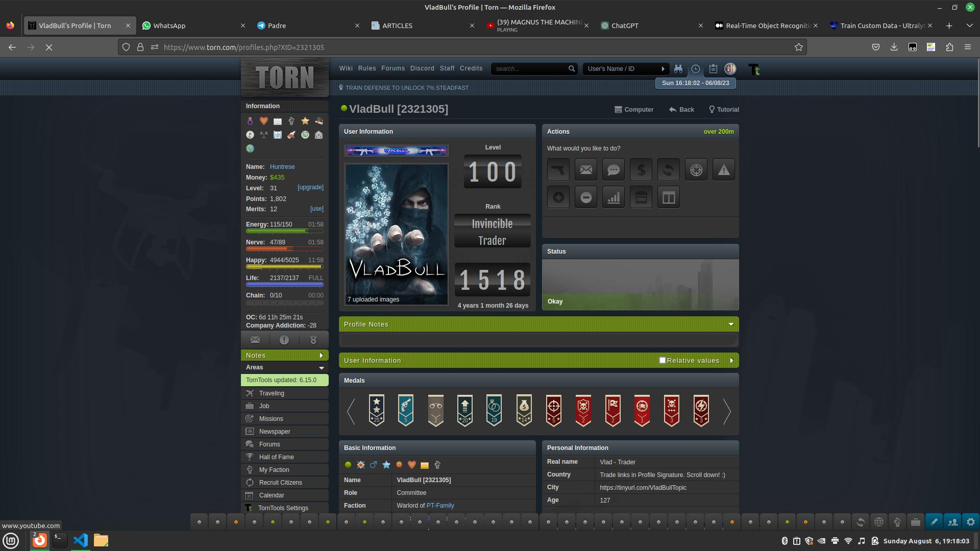Viewport: 980px width, 551px height.
Task: Open the Discord header link
Action: click(x=422, y=68)
